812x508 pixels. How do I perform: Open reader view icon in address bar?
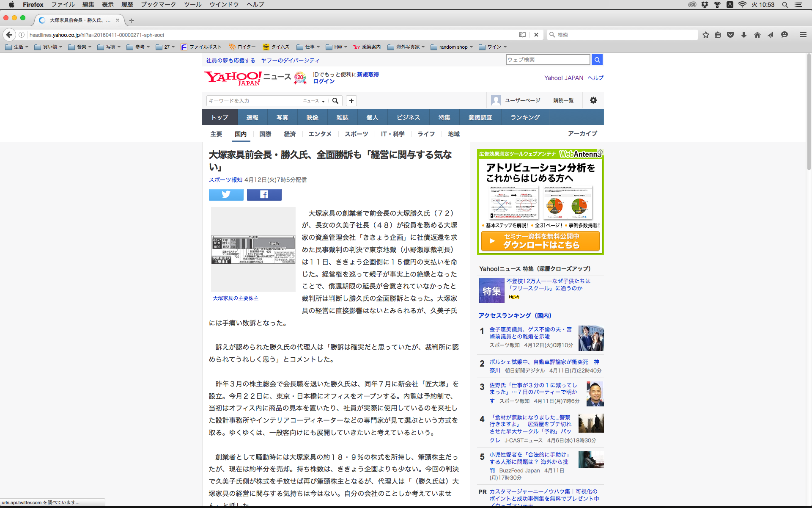pos(522,35)
